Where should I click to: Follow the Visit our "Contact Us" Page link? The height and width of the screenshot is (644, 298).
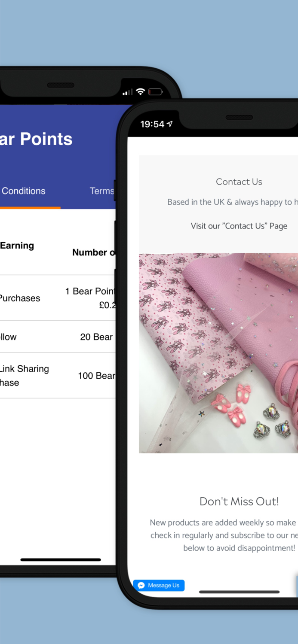(239, 226)
